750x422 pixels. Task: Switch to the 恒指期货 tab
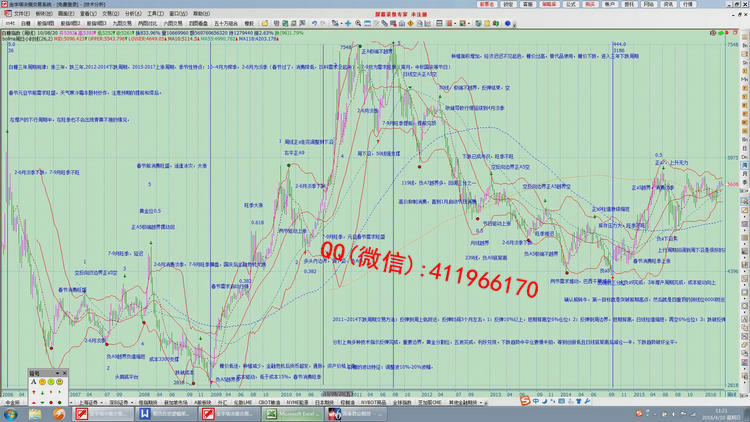(x=148, y=402)
